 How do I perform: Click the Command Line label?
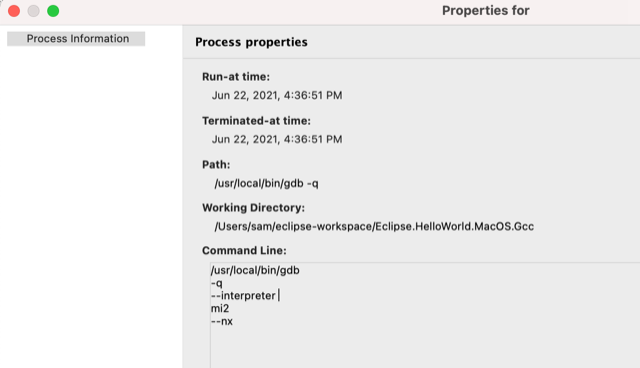[x=244, y=251]
